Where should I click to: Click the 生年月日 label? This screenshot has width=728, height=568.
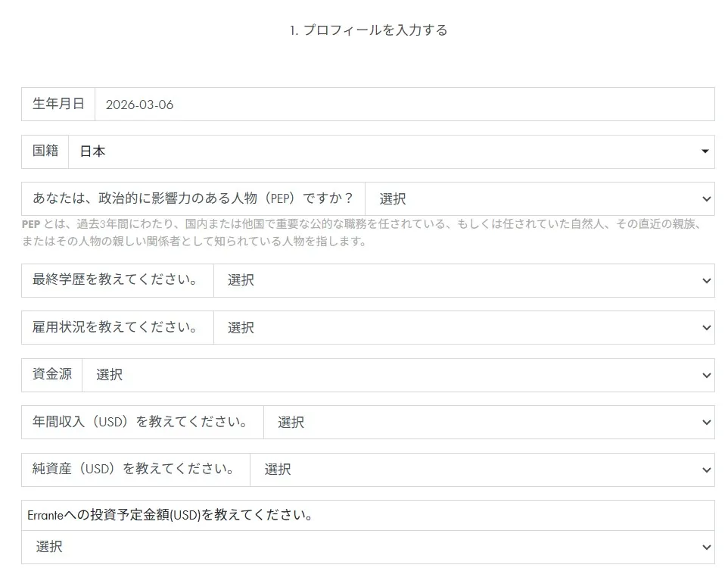click(59, 104)
